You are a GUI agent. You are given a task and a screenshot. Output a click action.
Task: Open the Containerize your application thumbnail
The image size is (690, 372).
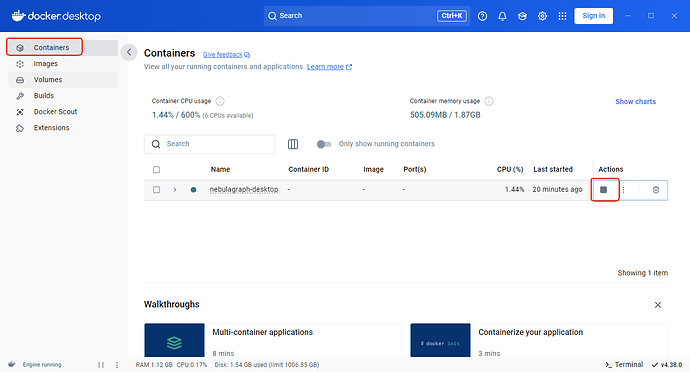point(440,340)
